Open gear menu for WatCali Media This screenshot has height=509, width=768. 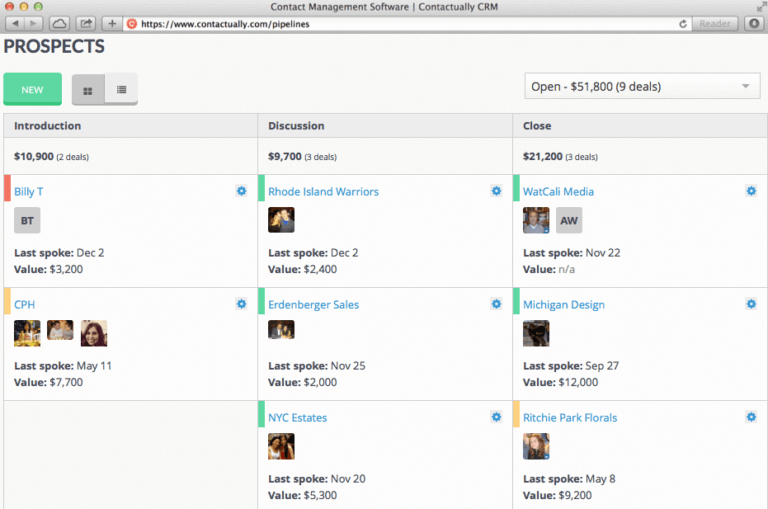[x=751, y=191]
